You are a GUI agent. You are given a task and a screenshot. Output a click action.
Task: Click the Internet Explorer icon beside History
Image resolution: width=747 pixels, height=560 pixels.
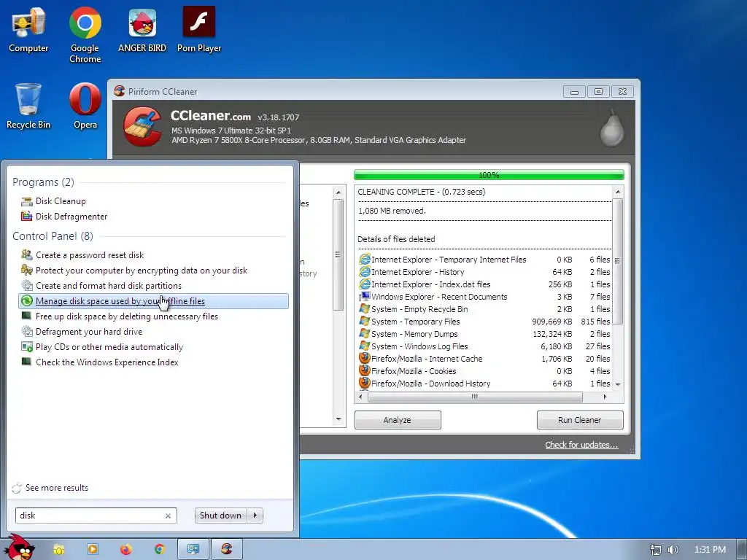point(365,271)
